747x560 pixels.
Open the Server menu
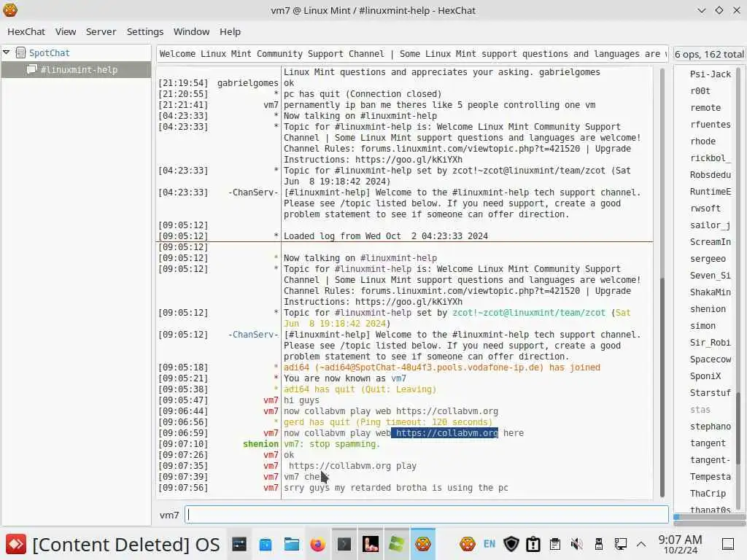pos(101,31)
